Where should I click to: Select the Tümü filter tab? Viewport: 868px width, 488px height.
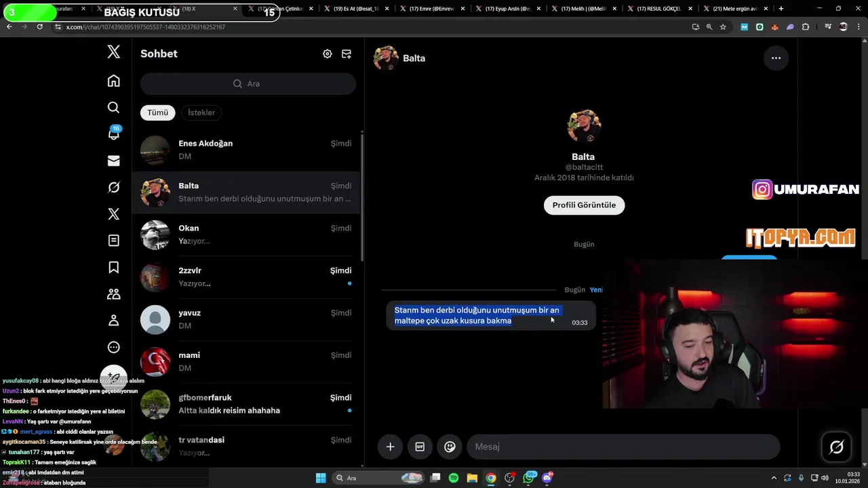157,113
